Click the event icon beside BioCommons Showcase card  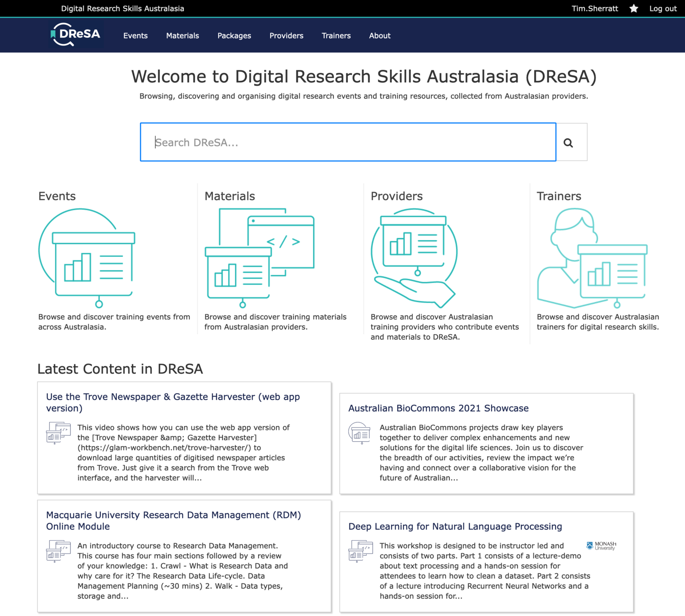(360, 433)
